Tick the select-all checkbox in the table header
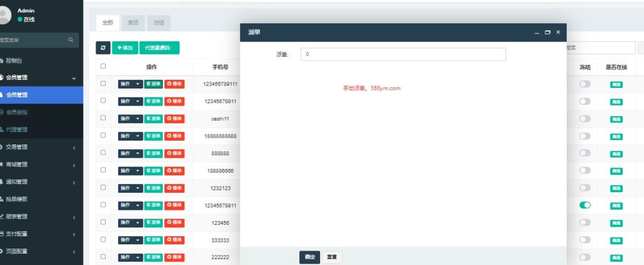Screen dimensions: 644x265 103,67
